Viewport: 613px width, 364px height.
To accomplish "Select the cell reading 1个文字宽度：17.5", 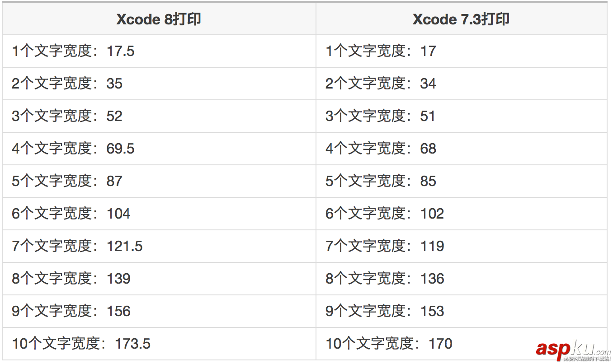I will 73,51.
